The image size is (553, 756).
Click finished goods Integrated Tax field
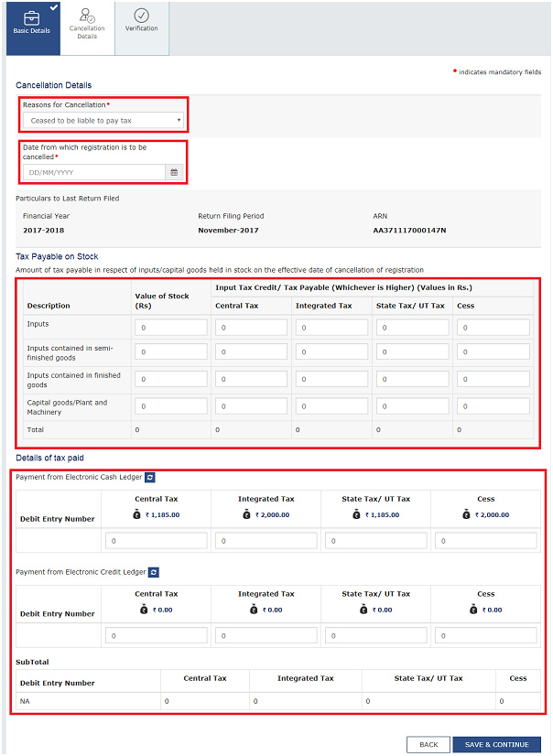tap(331, 379)
